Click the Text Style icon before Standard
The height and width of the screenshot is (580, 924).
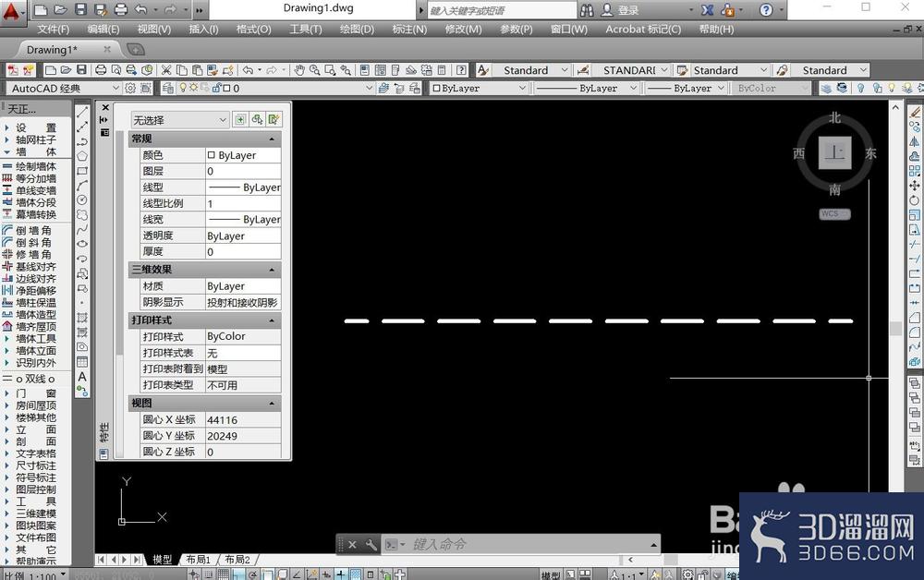pos(483,70)
